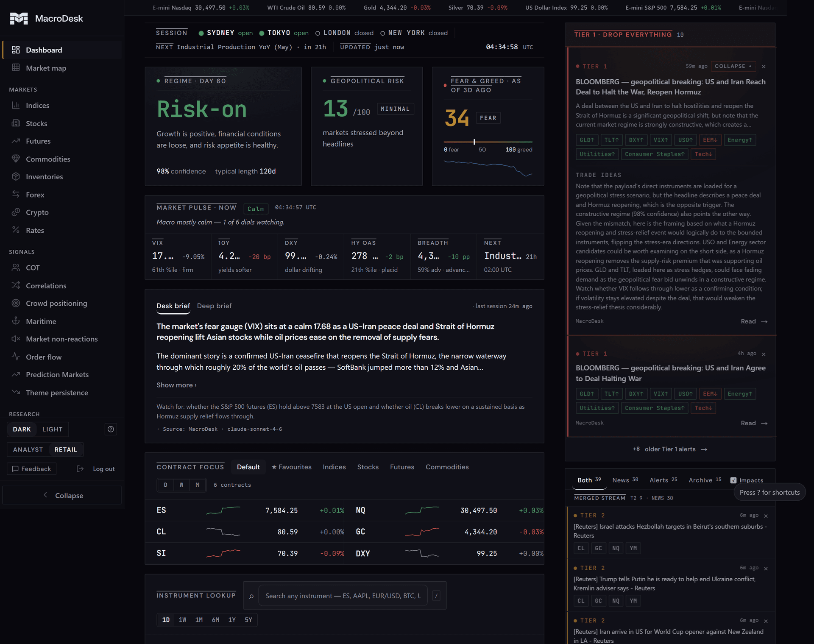
Task: Click the Market non-reactions muted icon
Action: (x=16, y=339)
